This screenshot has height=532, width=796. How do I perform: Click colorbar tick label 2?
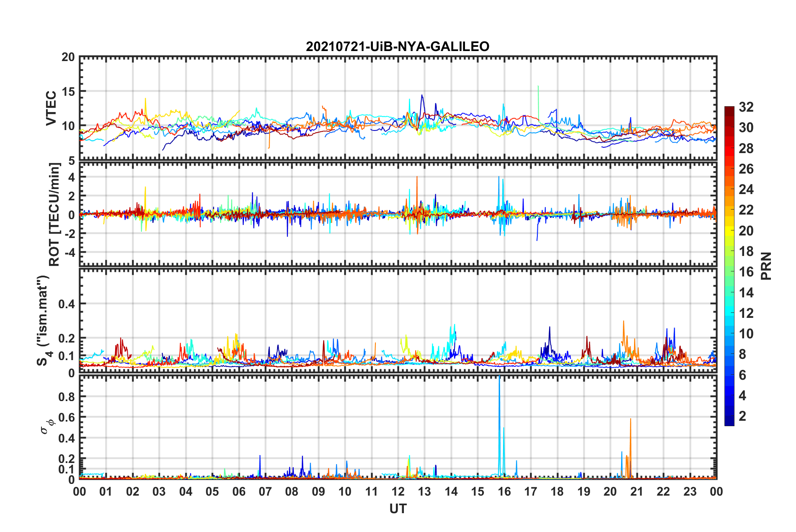click(742, 416)
